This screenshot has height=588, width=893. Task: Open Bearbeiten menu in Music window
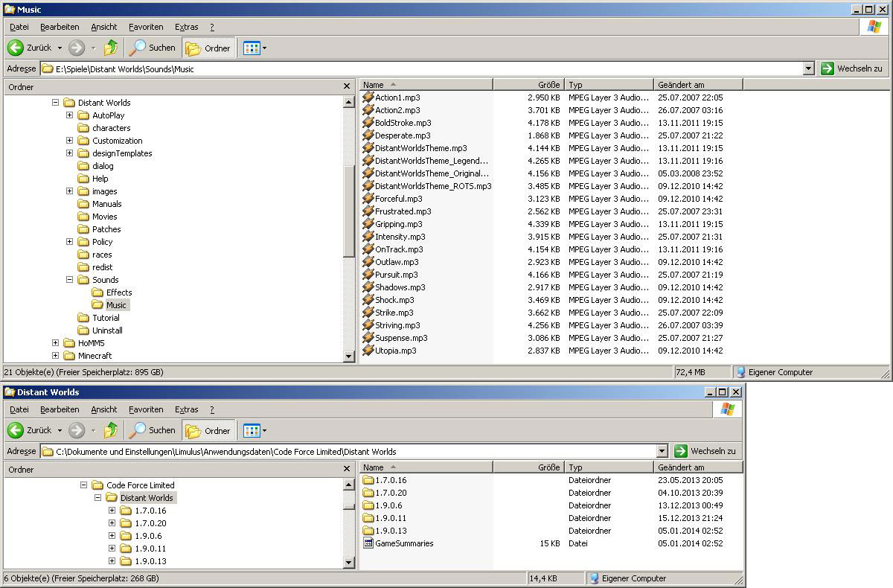point(60,27)
